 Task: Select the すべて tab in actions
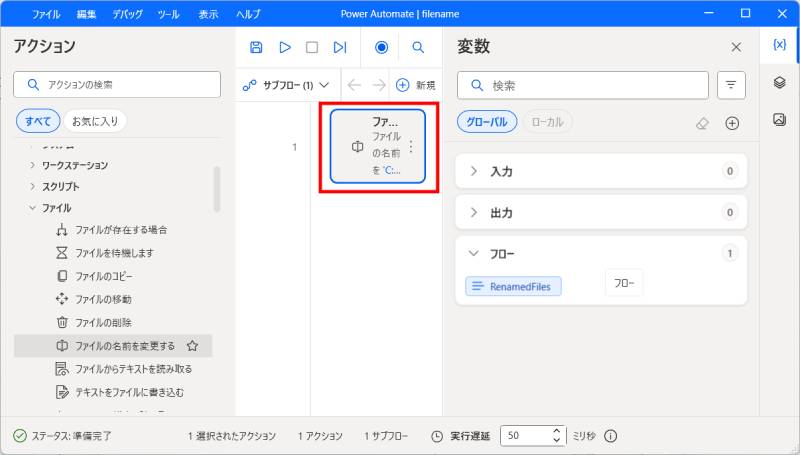pyautogui.click(x=38, y=121)
